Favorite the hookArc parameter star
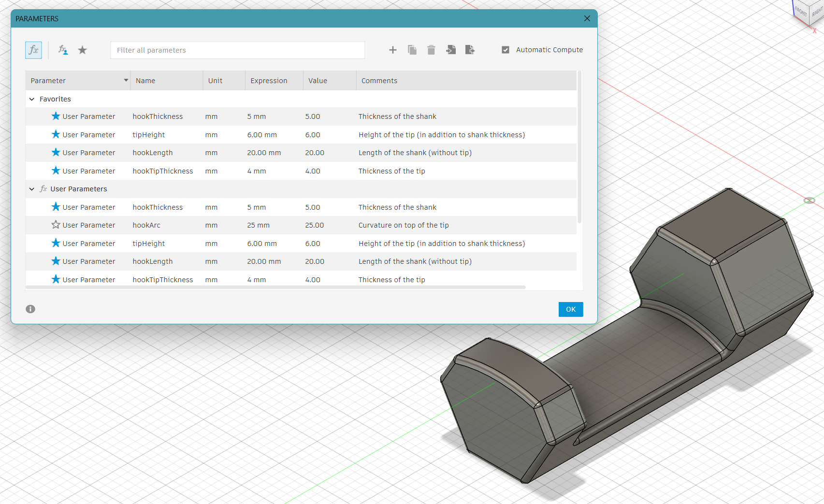 56,225
